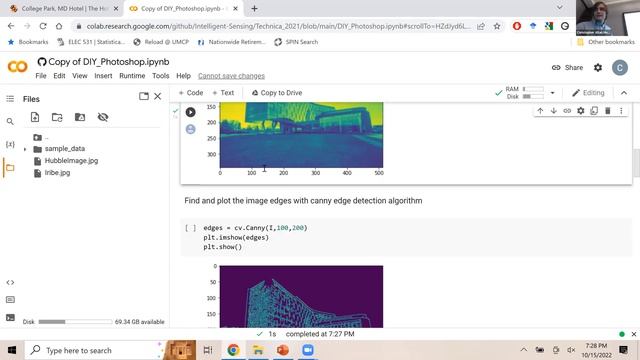
Task: Open the Help menu
Action: point(183,76)
